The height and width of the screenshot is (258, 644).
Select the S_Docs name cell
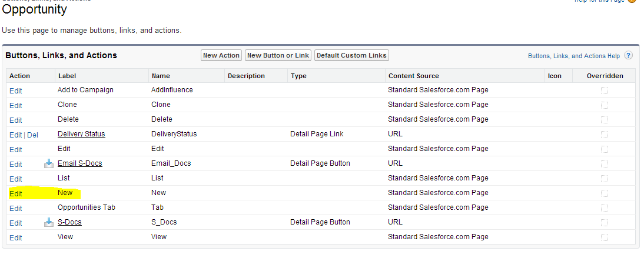(x=164, y=222)
